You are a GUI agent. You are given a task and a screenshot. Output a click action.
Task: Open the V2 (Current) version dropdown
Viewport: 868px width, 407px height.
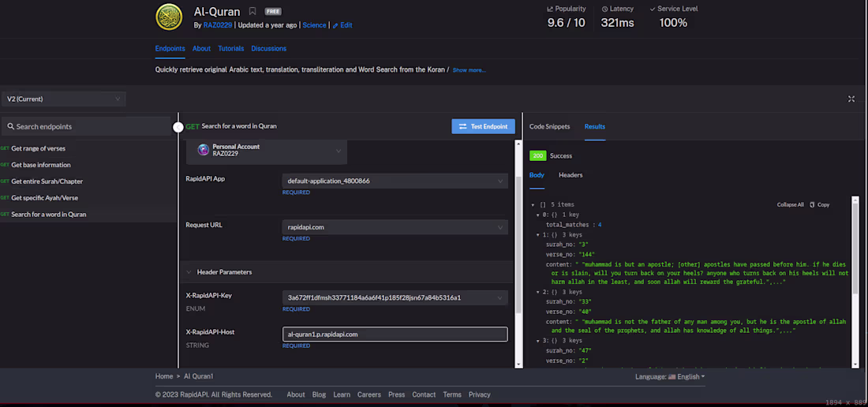pyautogui.click(x=63, y=99)
